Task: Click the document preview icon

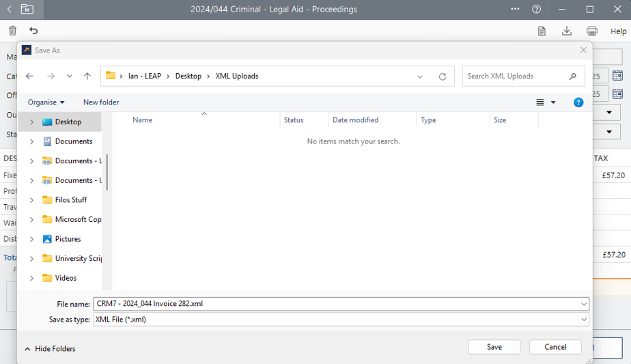Action: pyautogui.click(x=542, y=31)
